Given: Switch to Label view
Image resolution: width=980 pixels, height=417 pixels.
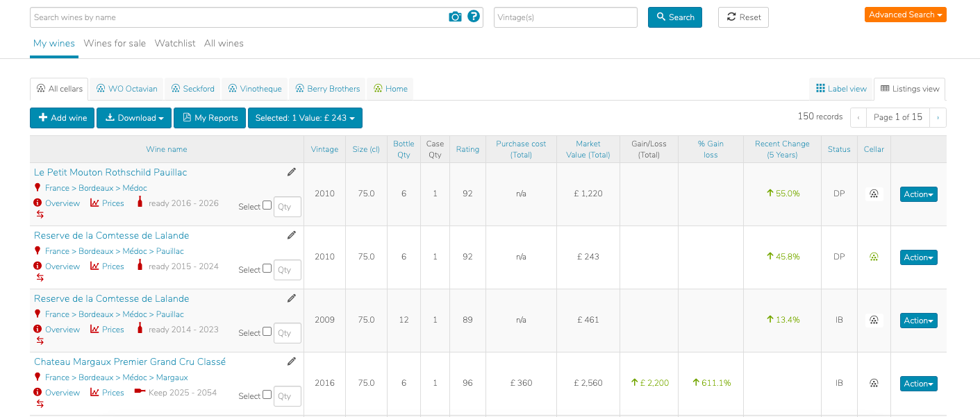Looking at the screenshot, I should [x=841, y=89].
